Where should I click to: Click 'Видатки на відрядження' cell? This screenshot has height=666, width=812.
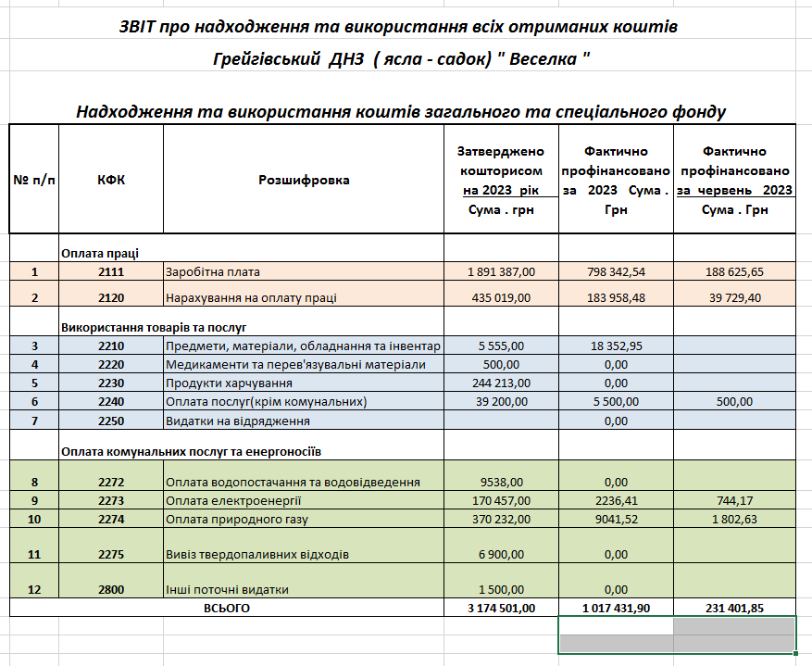tap(304, 420)
